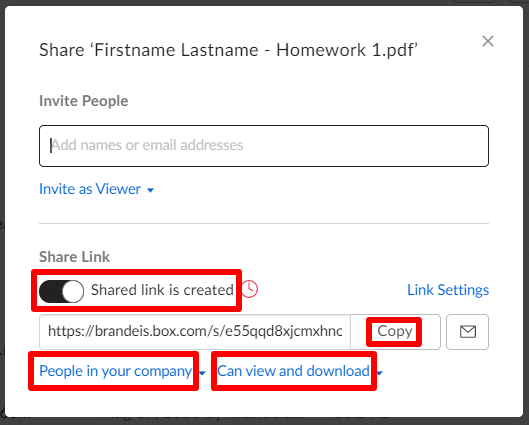Viewport: 529px width, 425px height.
Task: Click the 'Shared link is created' label
Action: [x=162, y=290]
